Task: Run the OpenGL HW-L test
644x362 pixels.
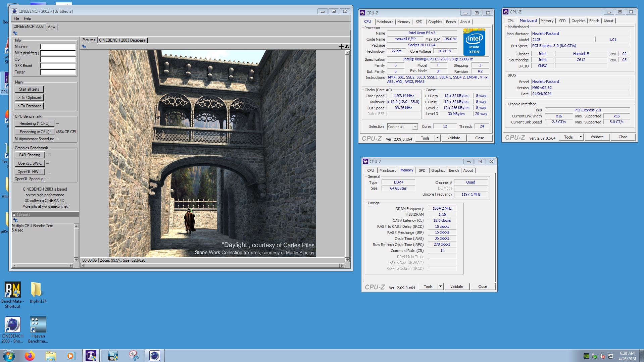Action: point(30,172)
